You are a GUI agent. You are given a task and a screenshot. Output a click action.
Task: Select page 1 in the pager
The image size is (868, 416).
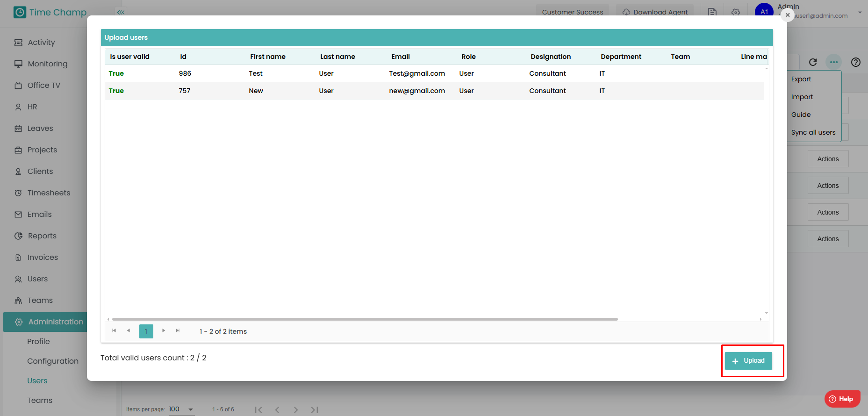coord(146,331)
